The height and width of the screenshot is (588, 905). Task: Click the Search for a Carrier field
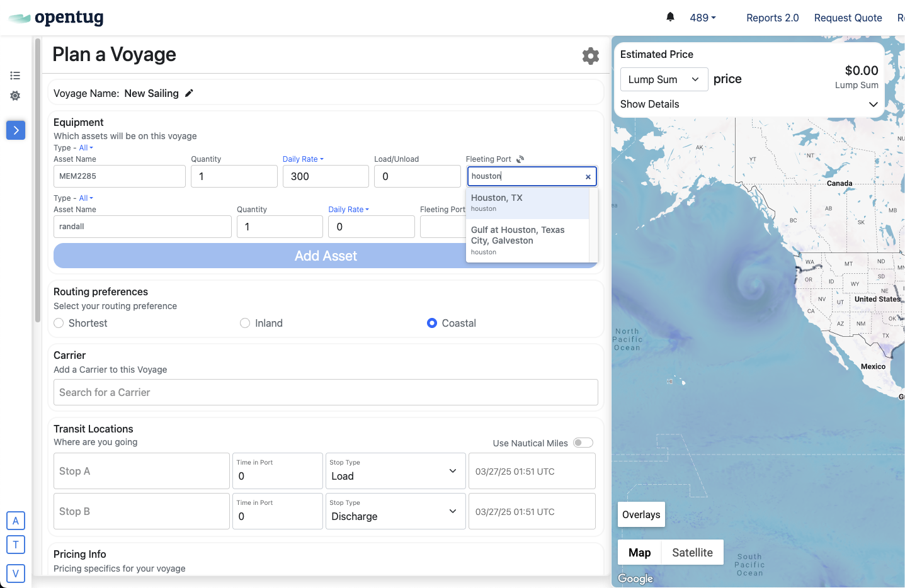(326, 392)
